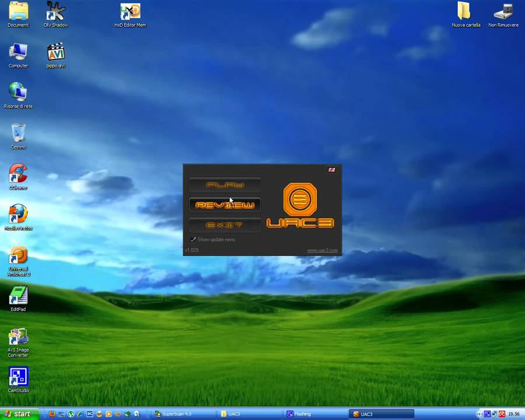The image size is (525, 420).
Task: Select the EditPad desktop shortcut
Action: point(19,299)
